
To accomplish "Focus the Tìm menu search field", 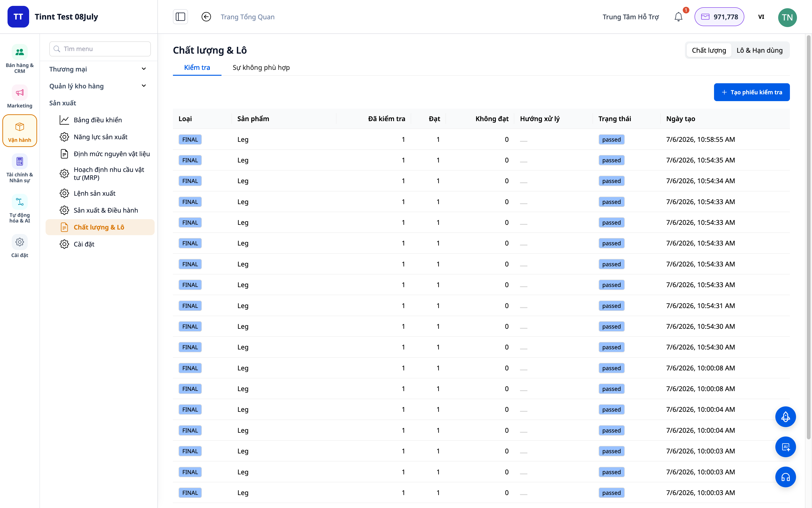I will (x=100, y=49).
